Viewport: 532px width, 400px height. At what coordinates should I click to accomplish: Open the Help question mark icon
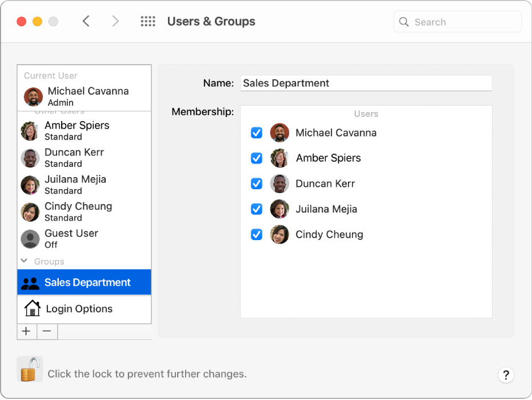point(506,375)
